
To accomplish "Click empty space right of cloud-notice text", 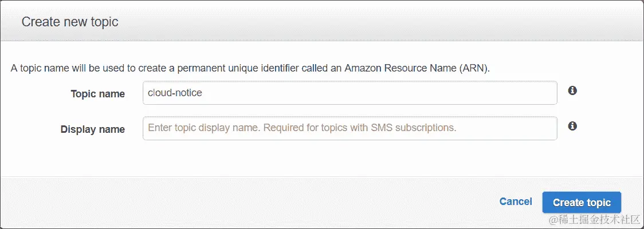I will coord(378,93).
